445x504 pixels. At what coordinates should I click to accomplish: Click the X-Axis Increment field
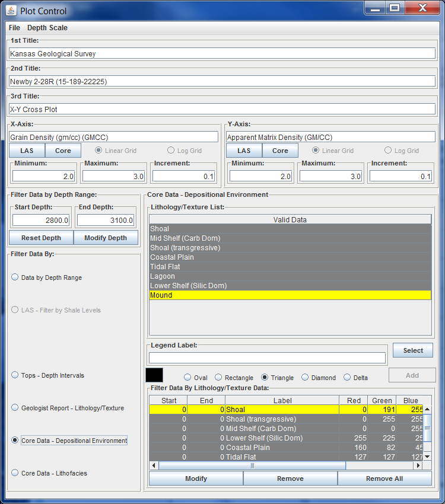pyautogui.click(x=183, y=176)
